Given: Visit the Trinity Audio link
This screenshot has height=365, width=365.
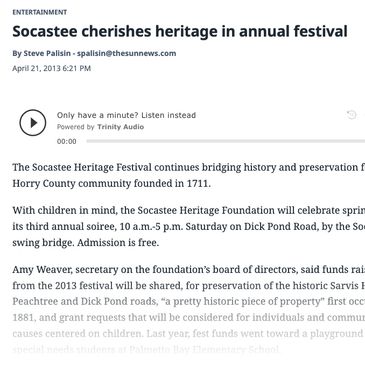Looking at the screenshot, I should tap(121, 127).
